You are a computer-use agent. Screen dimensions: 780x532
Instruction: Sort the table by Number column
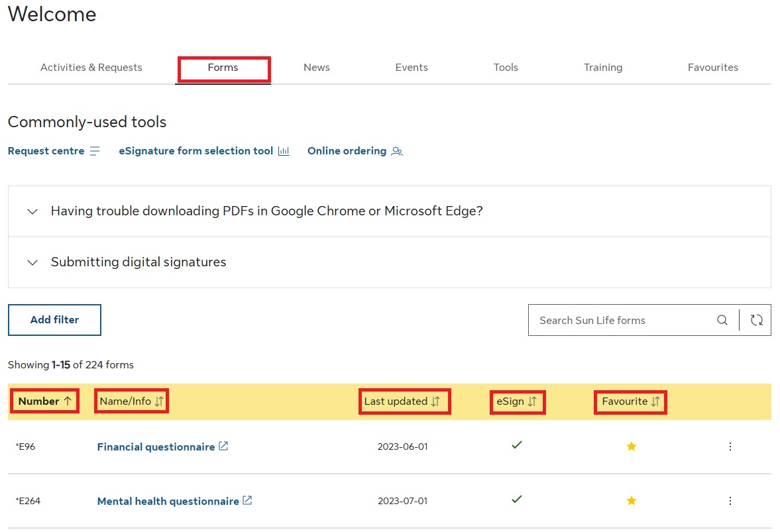click(45, 401)
